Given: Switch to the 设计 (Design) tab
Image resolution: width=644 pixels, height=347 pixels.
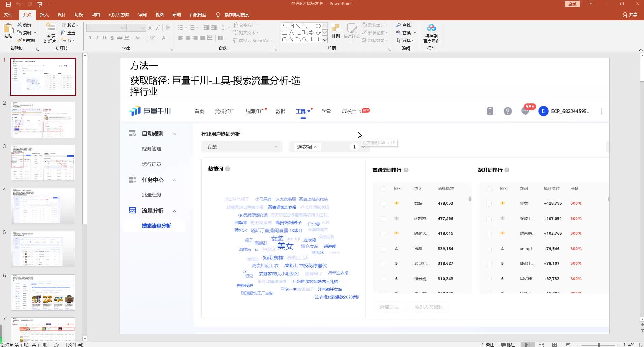Looking at the screenshot, I should pyautogui.click(x=61, y=15).
